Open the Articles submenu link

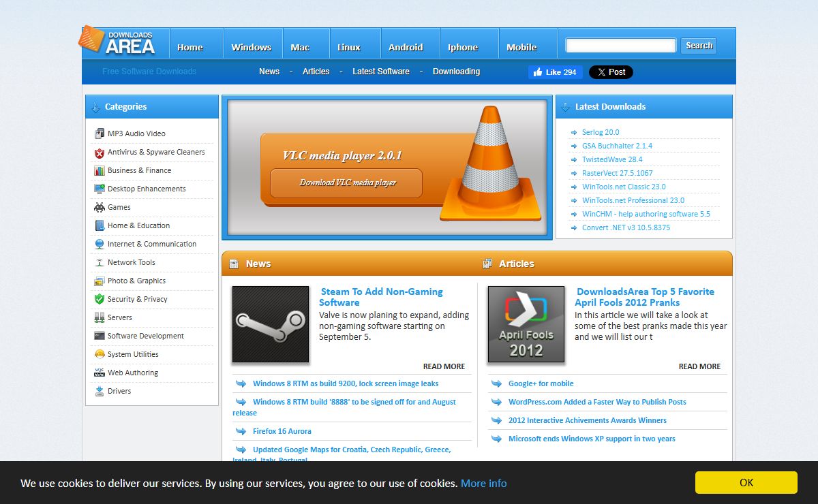(x=316, y=72)
